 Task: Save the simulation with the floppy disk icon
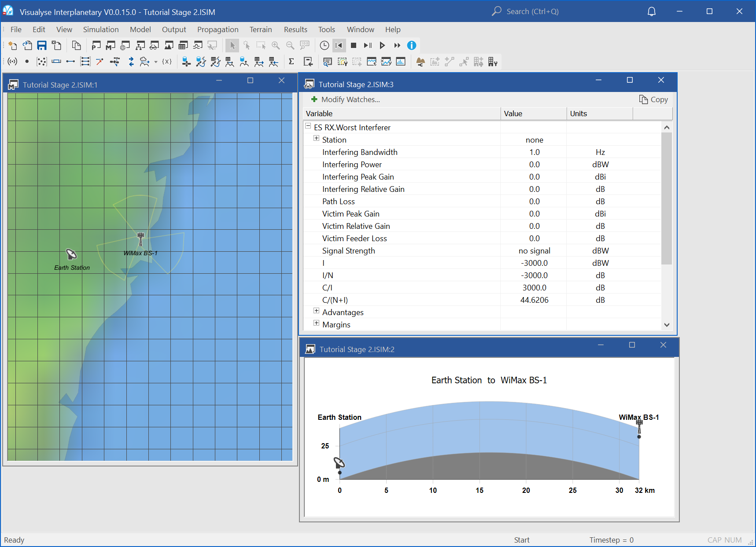coord(42,45)
